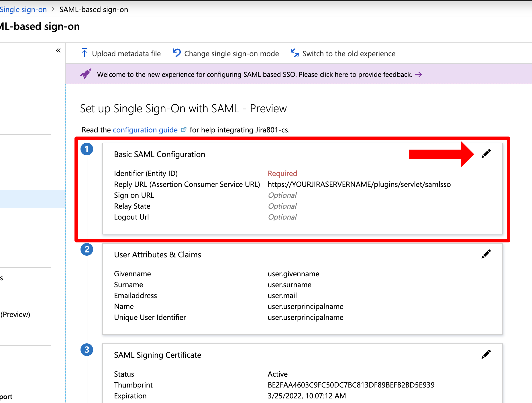This screenshot has height=403, width=532.
Task: Click the Switch to old experience icon
Action: (x=295, y=53)
